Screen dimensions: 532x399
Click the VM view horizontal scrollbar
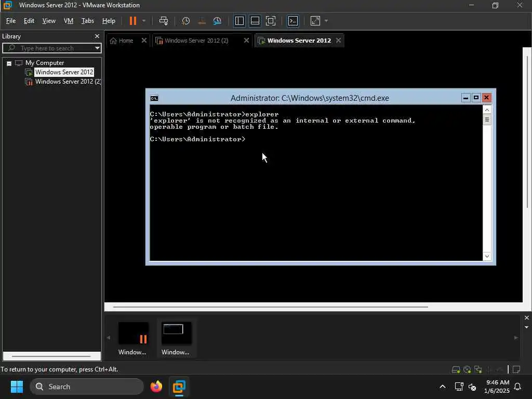click(x=270, y=307)
